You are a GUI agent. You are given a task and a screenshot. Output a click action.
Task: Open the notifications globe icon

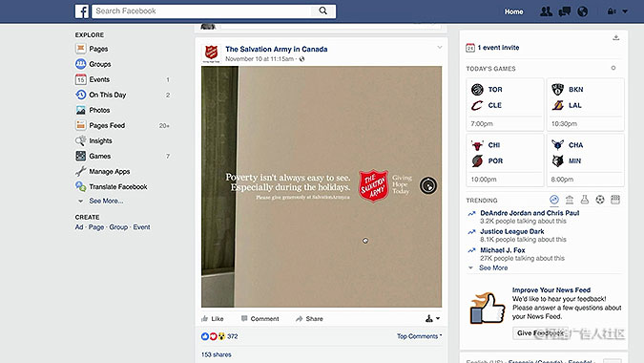(582, 11)
